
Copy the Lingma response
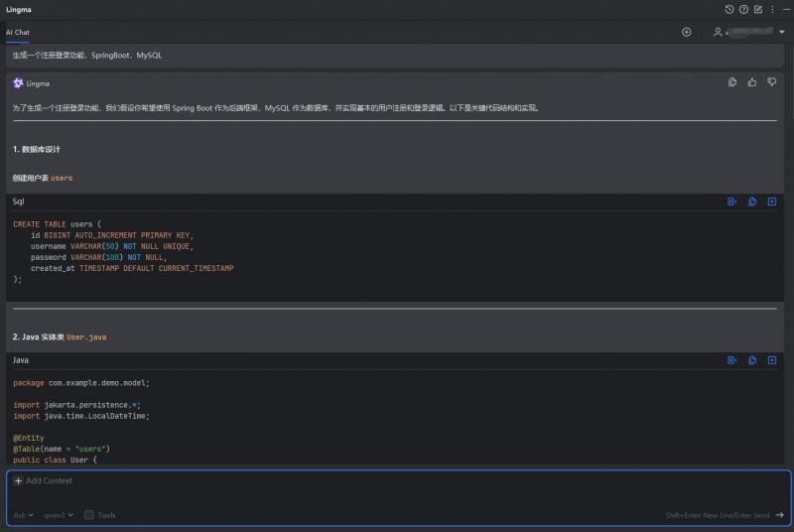[x=732, y=82]
